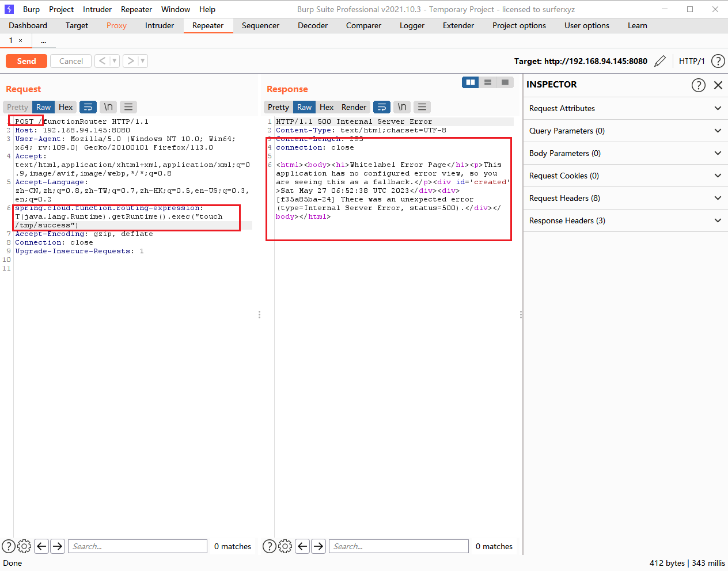Go forward in request history

coord(131,61)
